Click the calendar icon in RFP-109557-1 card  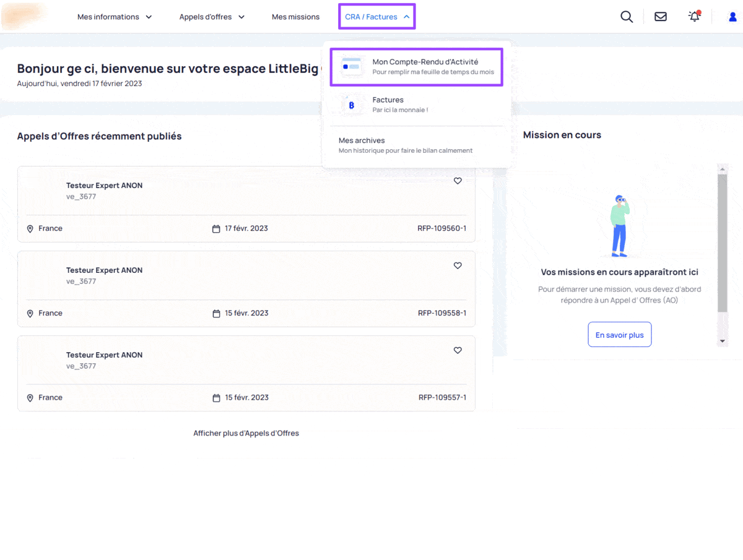pyautogui.click(x=216, y=398)
